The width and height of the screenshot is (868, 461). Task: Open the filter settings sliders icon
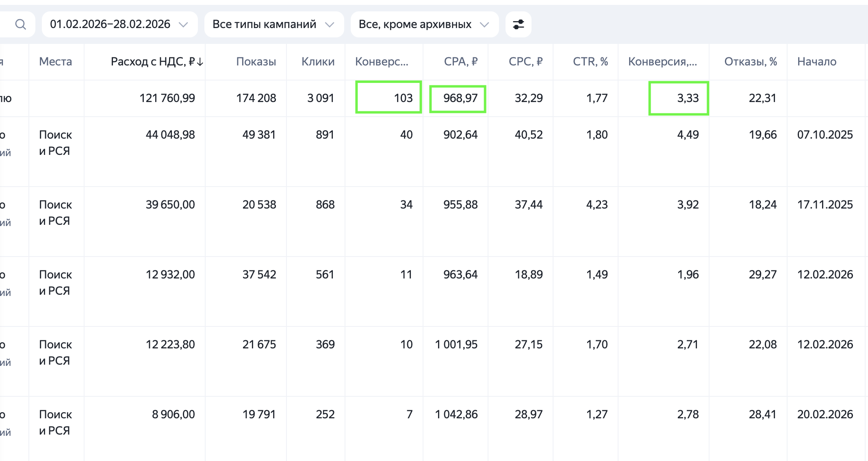518,24
